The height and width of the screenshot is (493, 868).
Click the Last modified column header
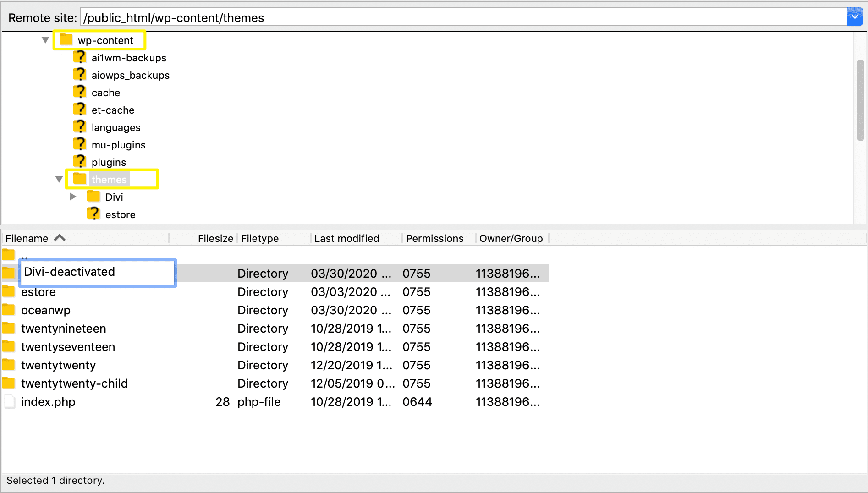coord(346,238)
